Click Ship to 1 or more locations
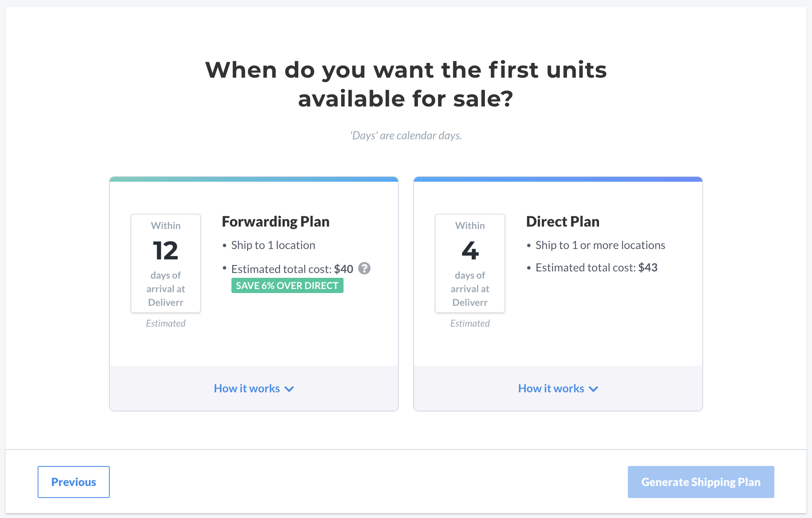This screenshot has height=518, width=812. 600,245
